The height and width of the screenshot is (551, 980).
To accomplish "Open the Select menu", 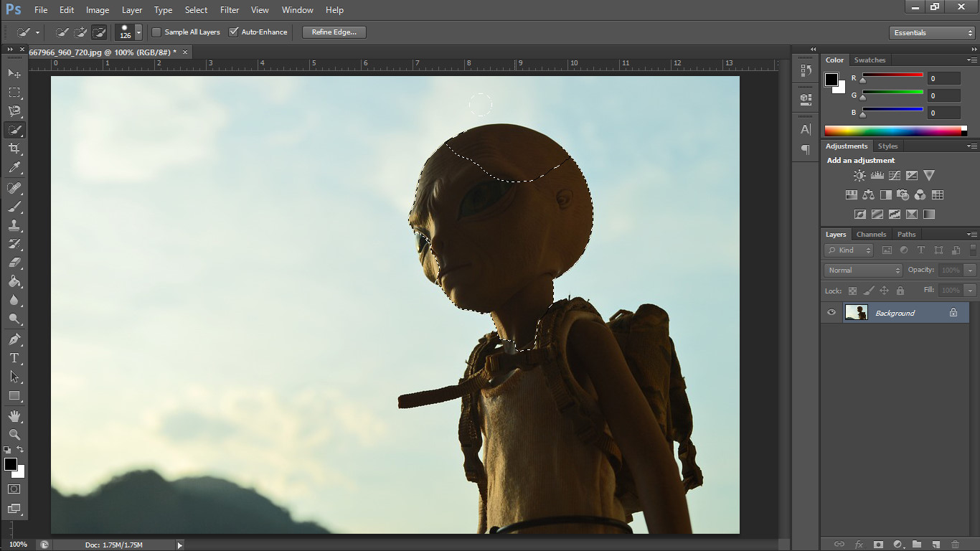I will [x=196, y=9].
